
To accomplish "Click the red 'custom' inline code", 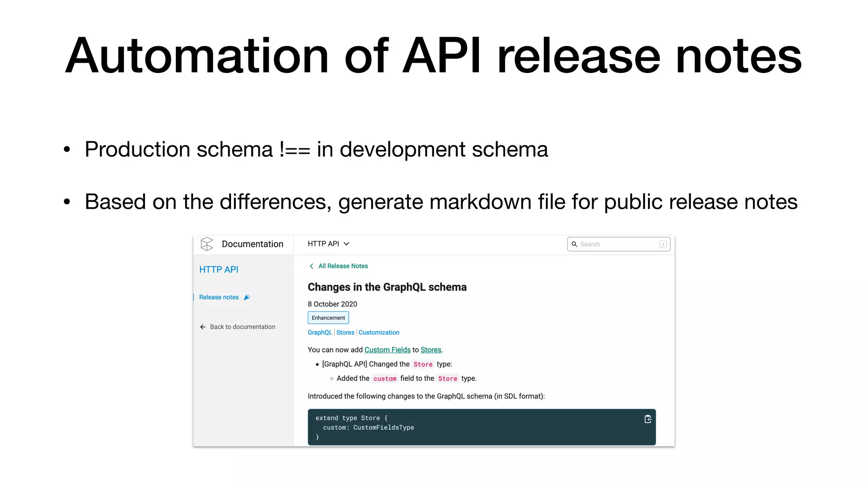I will click(x=385, y=379).
